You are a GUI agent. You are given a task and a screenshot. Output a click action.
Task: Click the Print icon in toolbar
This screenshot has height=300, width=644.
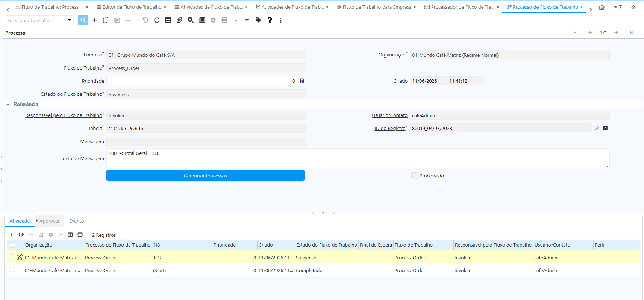click(x=224, y=20)
